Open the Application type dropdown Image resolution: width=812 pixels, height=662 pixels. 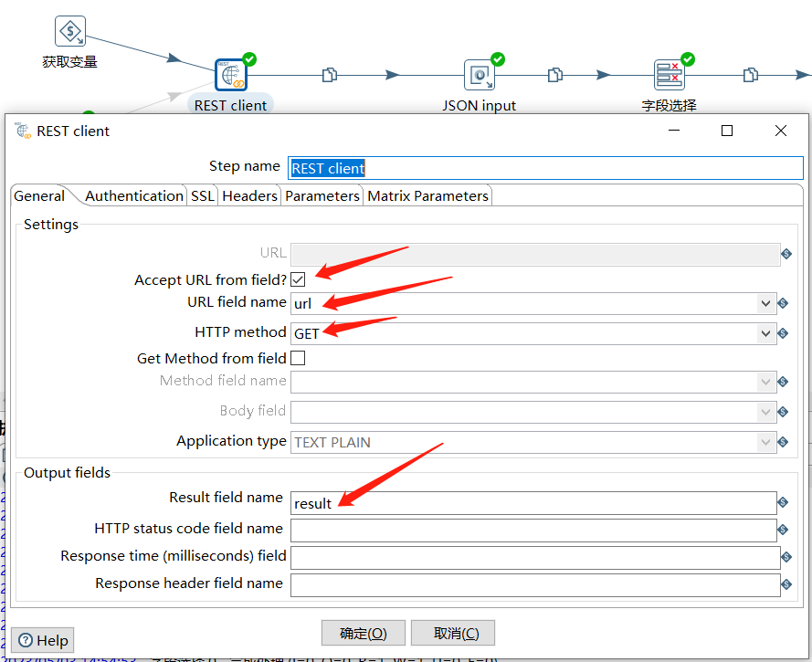[765, 441]
